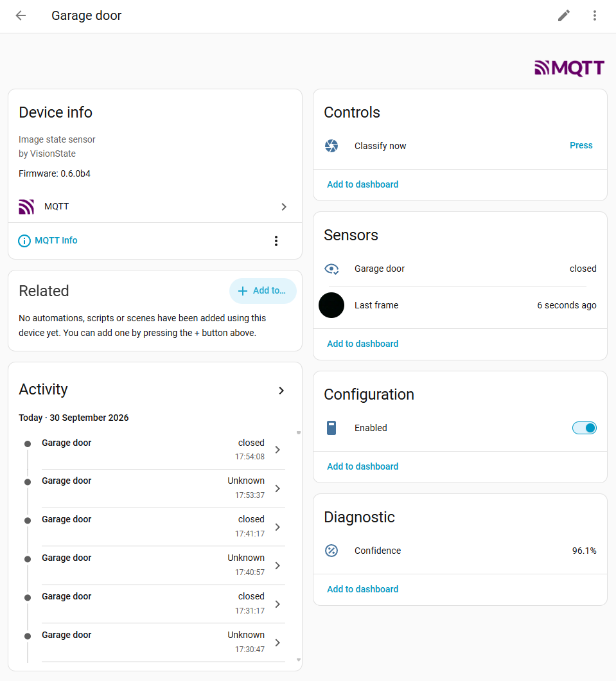The width and height of the screenshot is (616, 681).
Task: Click the Confidence percent icon
Action: [x=331, y=551]
